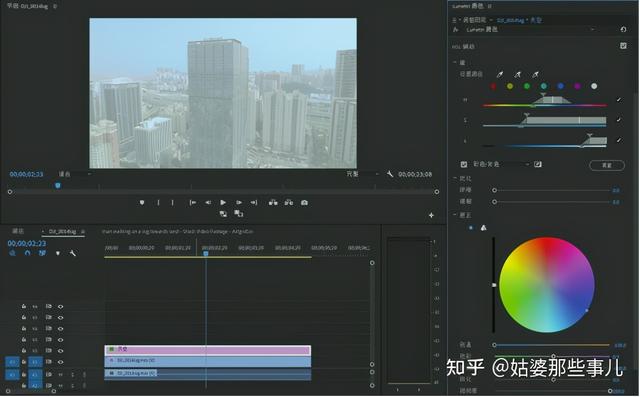Open the Lumetri Color panel menu
The image size is (640, 397).
click(489, 6)
